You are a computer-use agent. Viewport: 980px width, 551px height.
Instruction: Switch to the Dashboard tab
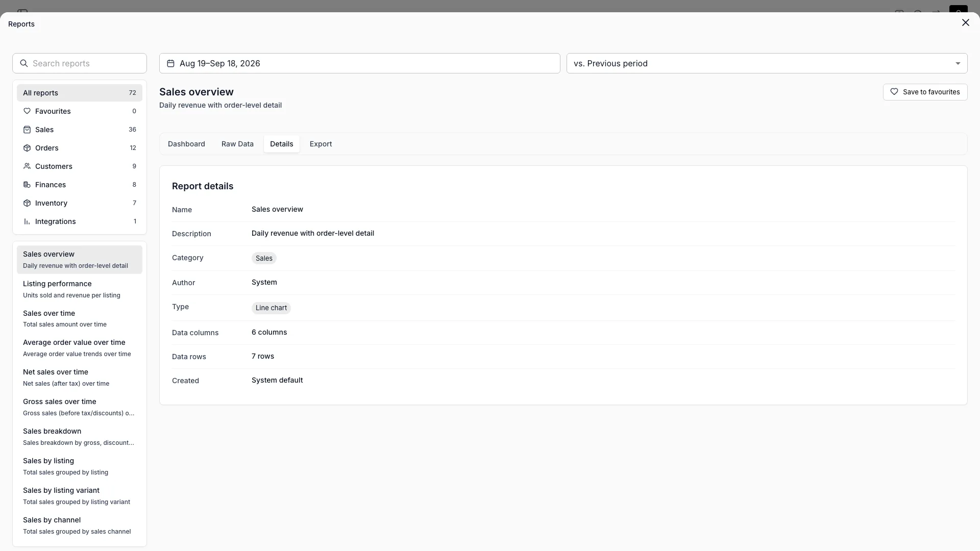[x=186, y=144]
